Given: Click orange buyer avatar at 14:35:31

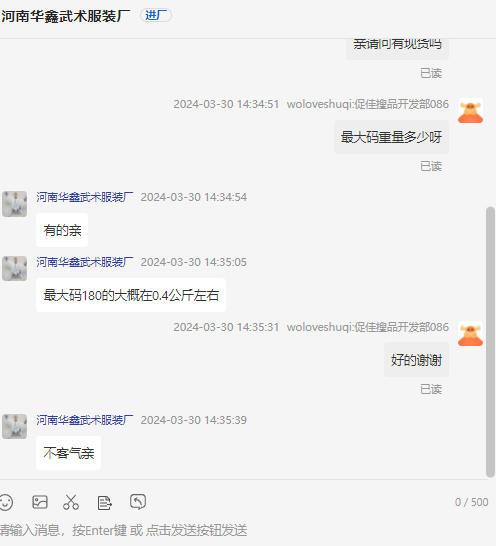Looking at the screenshot, I should (x=470, y=334).
